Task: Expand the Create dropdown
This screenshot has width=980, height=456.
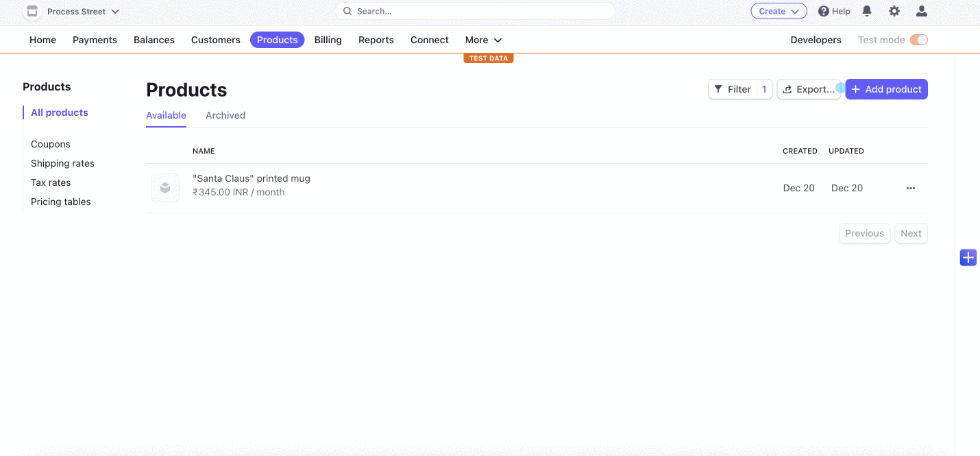Action: [x=779, y=11]
